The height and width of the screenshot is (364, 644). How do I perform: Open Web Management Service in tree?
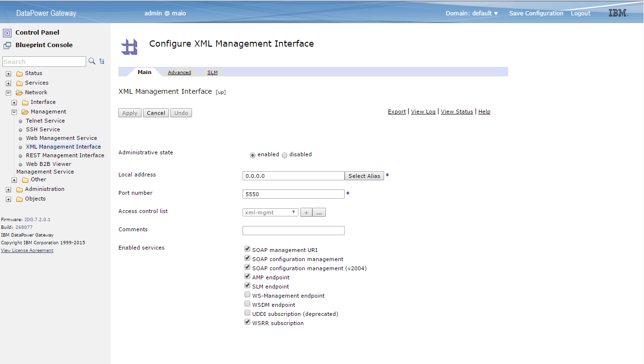click(62, 138)
